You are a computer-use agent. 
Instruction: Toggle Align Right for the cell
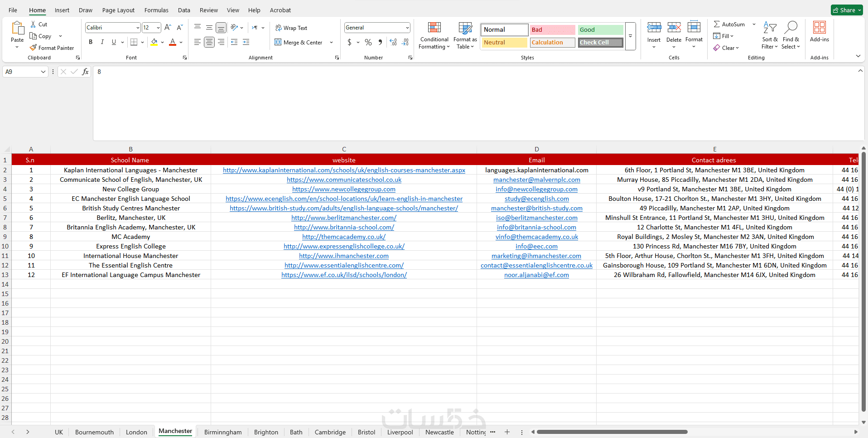[x=221, y=42]
